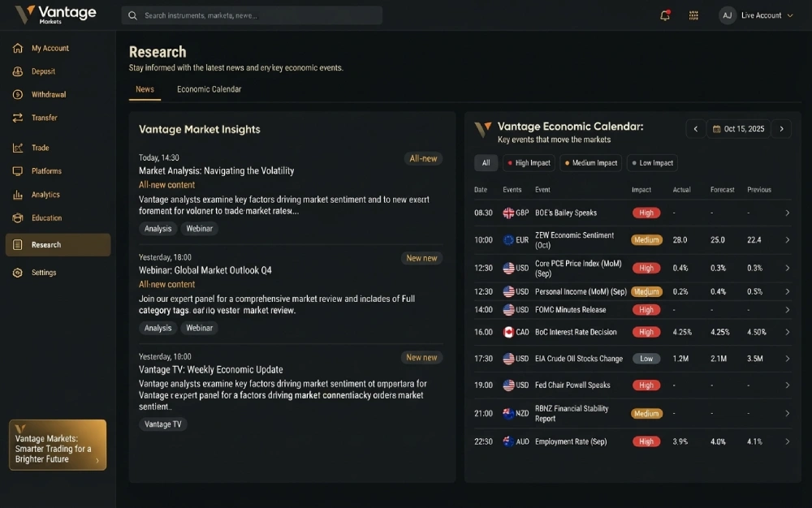This screenshot has height=508, width=812.
Task: Expand ZEW Economic Sentiment row chevron
Action: coord(787,240)
